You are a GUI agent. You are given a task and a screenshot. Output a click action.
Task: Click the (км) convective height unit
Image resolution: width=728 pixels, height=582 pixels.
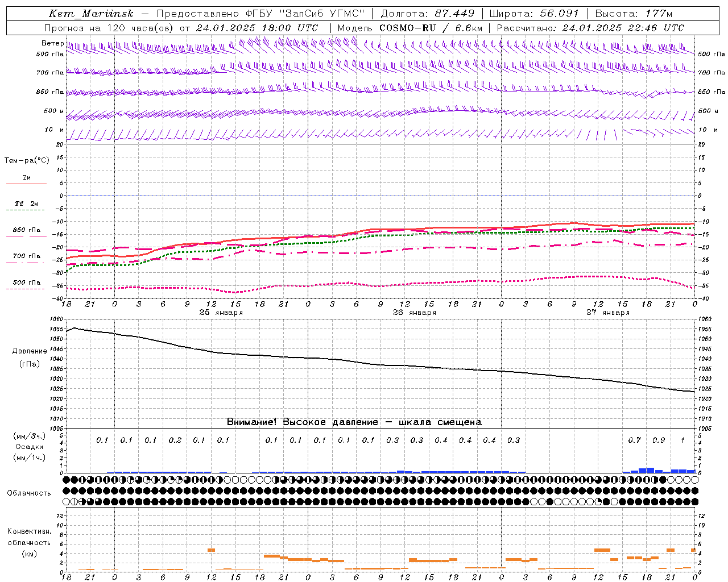(x=29, y=554)
